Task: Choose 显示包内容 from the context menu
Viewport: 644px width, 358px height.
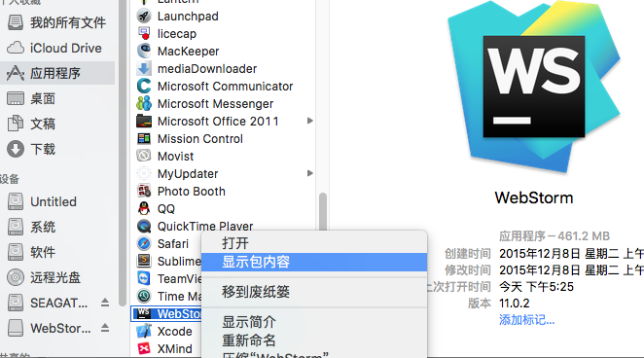Action: (x=314, y=262)
